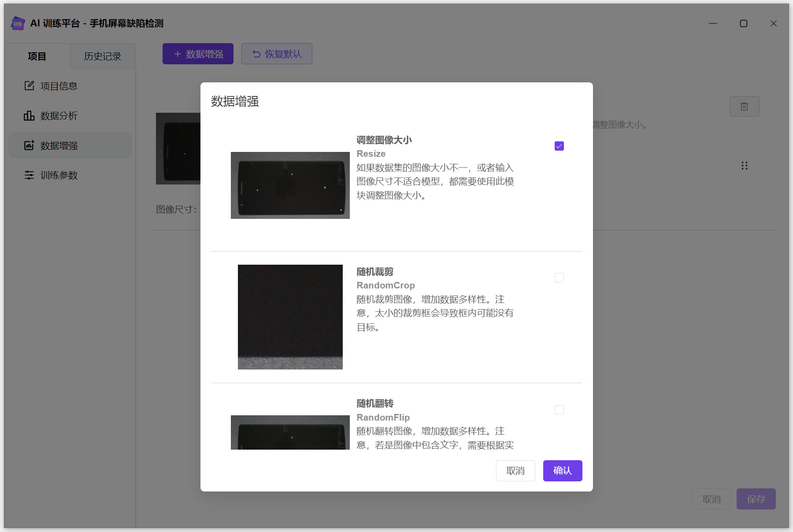Uncheck the 调整图像大小 Resize checkbox

[559, 146]
